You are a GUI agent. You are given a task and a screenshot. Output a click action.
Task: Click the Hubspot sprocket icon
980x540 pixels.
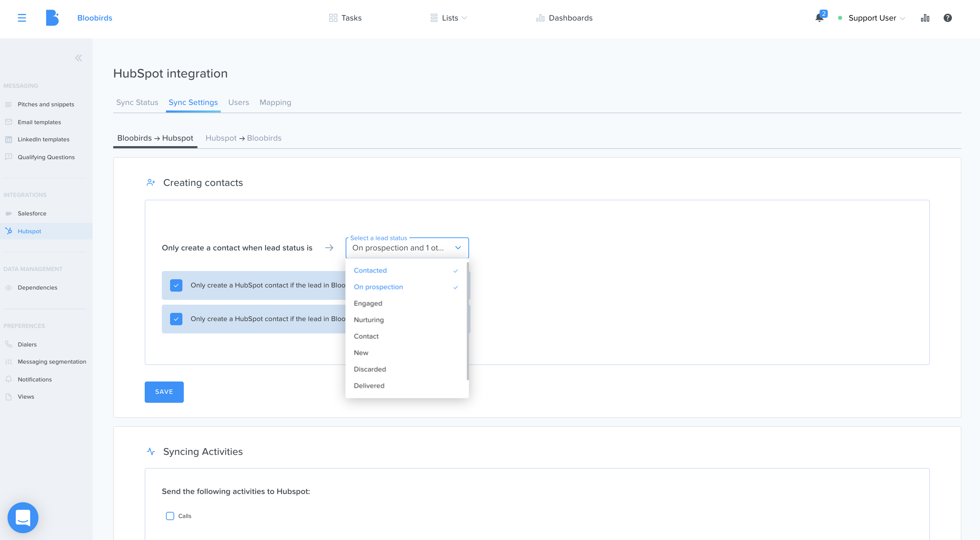tap(8, 231)
